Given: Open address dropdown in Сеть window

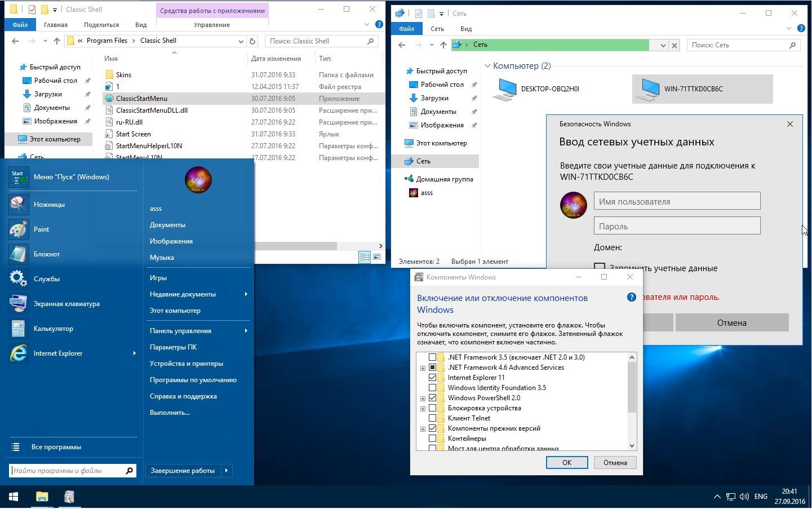Looking at the screenshot, I should [x=663, y=45].
